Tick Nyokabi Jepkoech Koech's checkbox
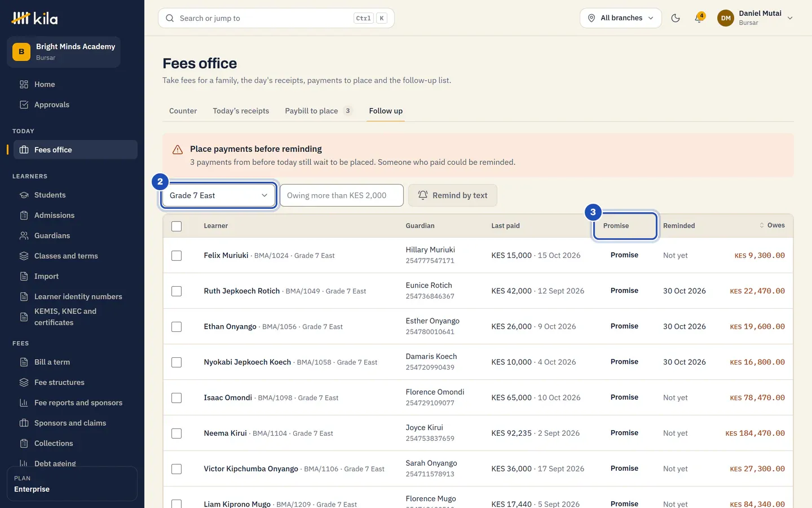The image size is (812, 508). pyautogui.click(x=176, y=362)
